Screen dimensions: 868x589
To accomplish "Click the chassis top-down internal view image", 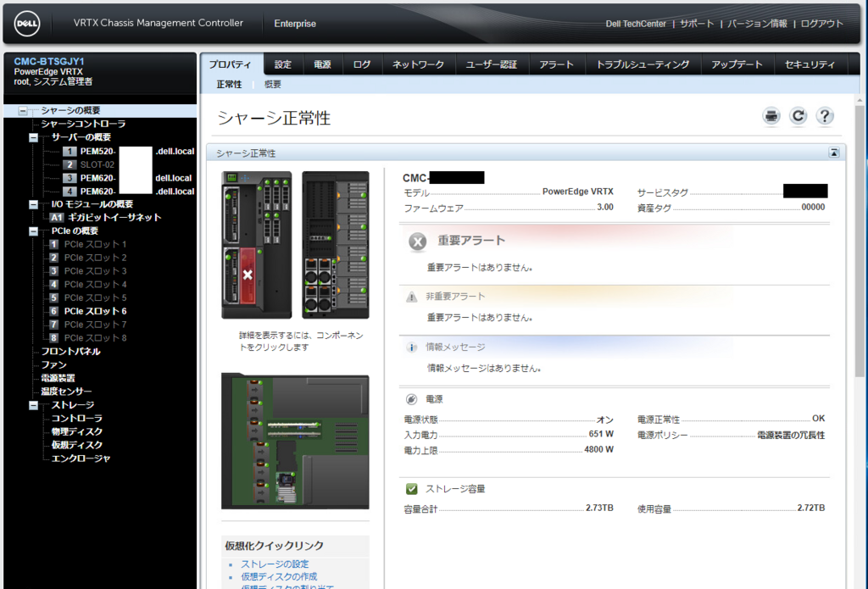I will [x=295, y=442].
